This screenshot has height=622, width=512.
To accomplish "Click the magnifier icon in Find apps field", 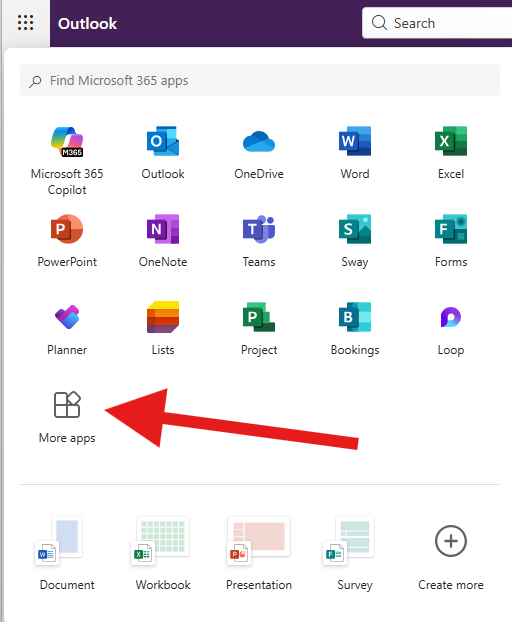I will coord(35,81).
